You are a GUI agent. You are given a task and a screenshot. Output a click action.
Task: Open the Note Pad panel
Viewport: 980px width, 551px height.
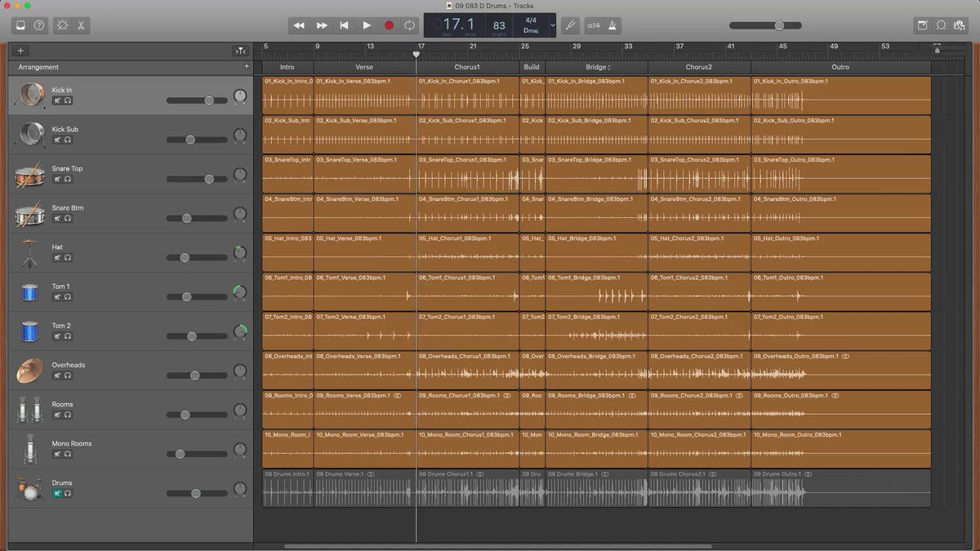pos(923,25)
